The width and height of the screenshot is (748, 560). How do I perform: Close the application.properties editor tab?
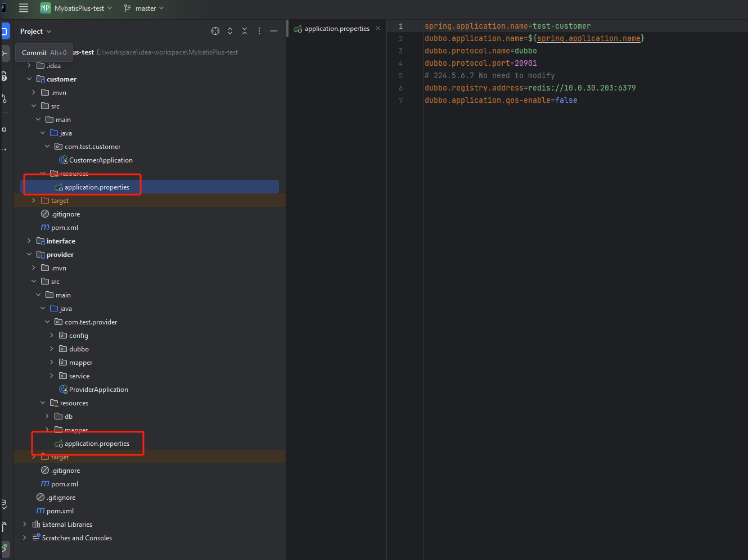tap(378, 28)
